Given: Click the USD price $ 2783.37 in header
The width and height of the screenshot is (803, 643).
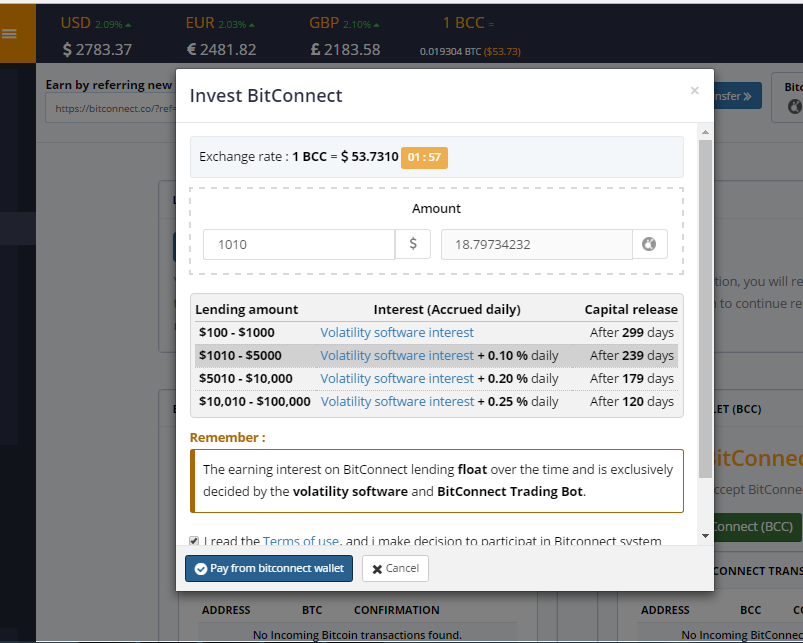Looking at the screenshot, I should 97,50.
